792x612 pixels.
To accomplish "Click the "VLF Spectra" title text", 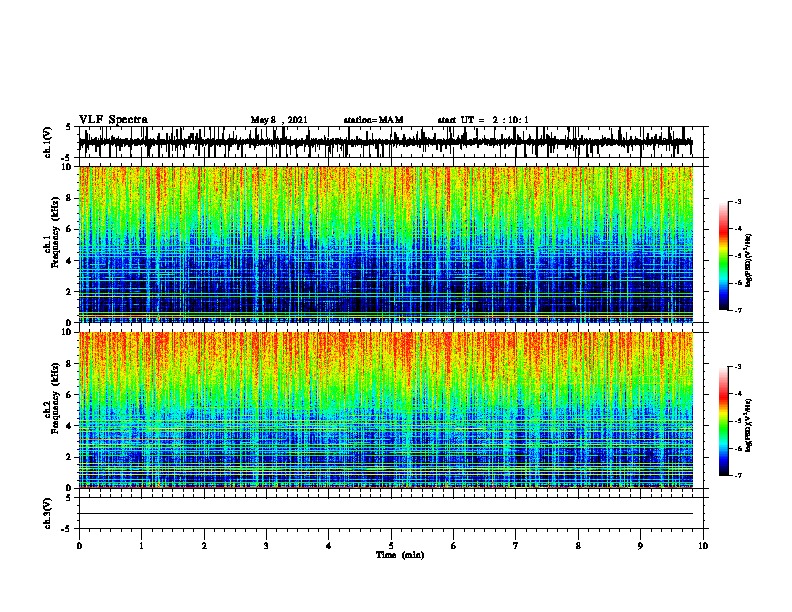I will (113, 120).
